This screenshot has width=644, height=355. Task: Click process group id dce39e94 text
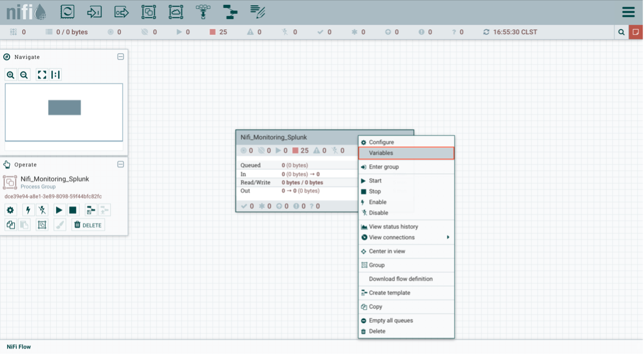point(53,196)
